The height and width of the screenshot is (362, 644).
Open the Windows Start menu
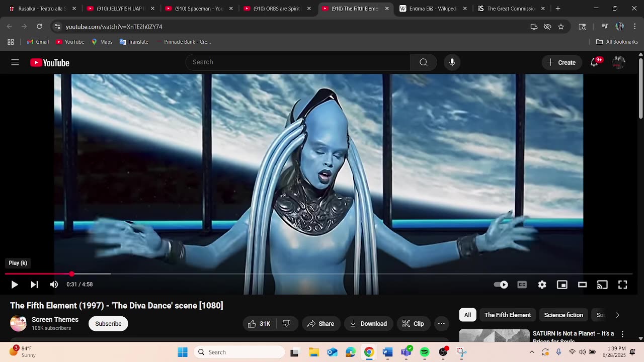(x=183, y=352)
